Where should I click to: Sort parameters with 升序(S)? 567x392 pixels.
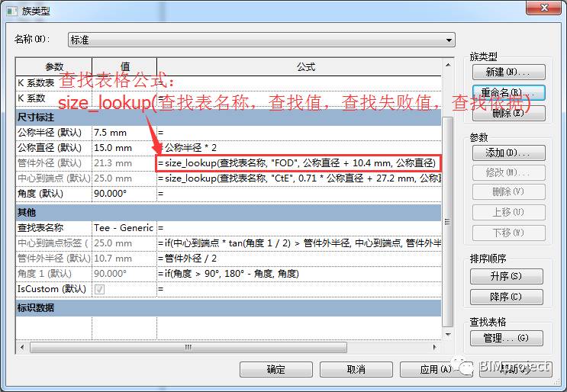[506, 276]
